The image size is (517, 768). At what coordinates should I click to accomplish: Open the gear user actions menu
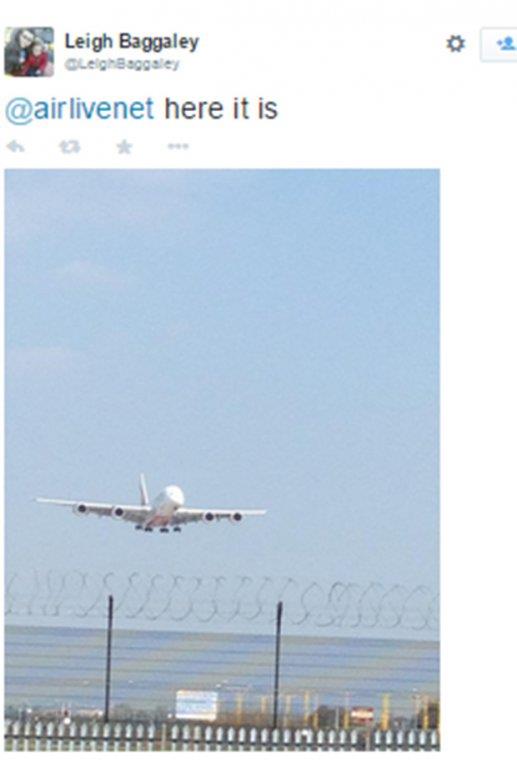455,44
